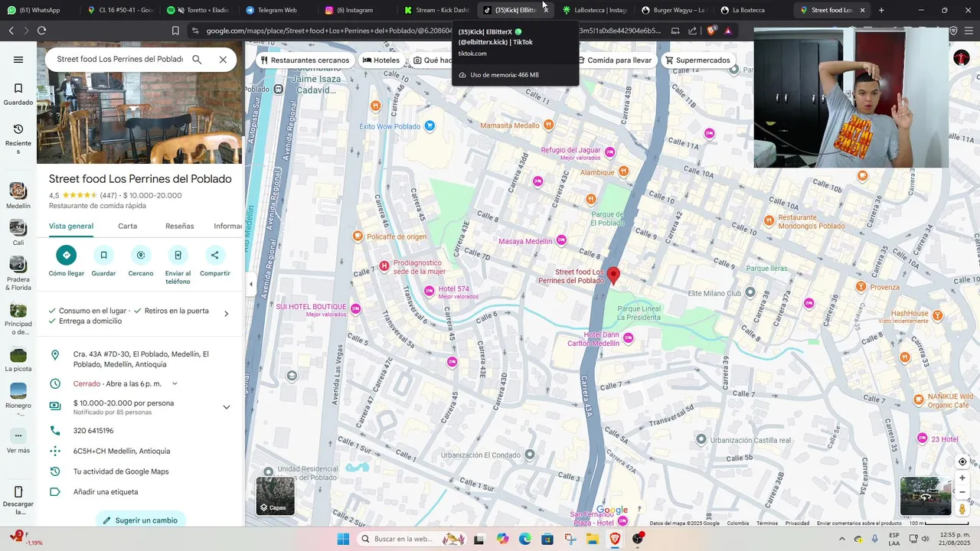Show hidden system tray icons
Image resolution: width=980 pixels, height=551 pixels.
(841, 539)
